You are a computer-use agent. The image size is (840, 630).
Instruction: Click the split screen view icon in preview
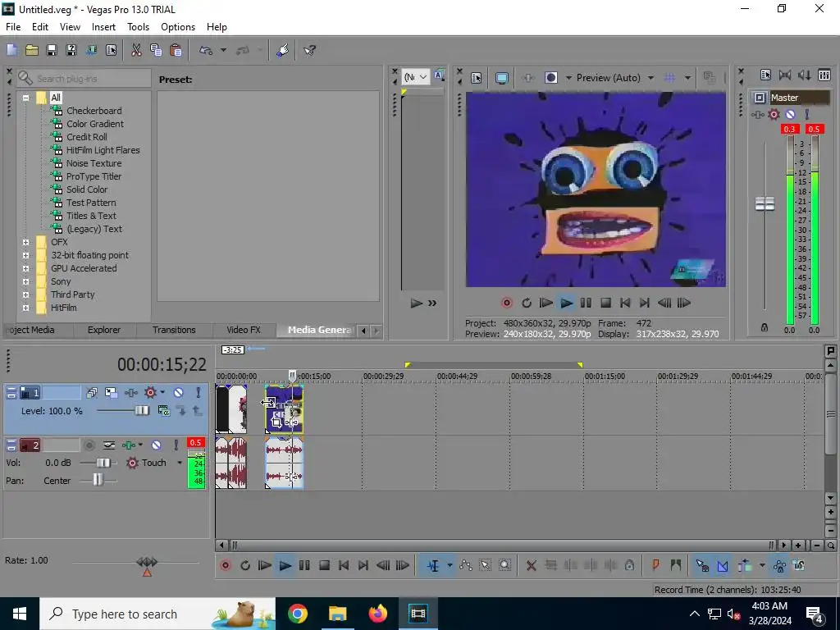[550, 78]
